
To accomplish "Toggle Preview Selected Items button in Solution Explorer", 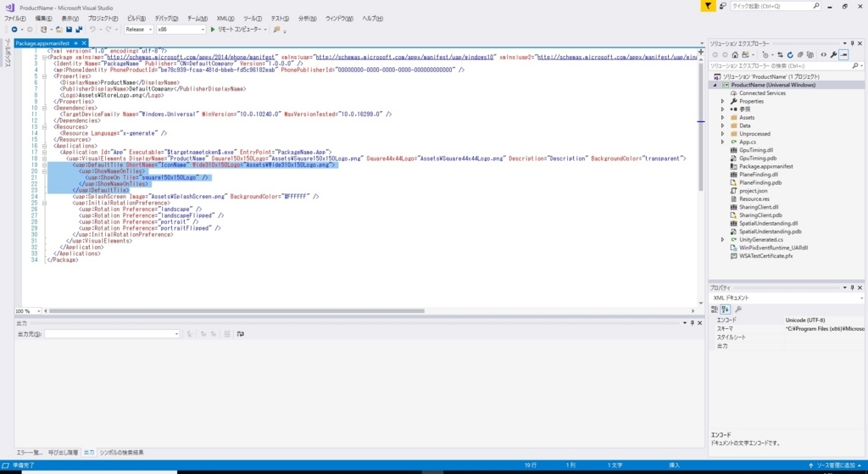I will click(843, 55).
